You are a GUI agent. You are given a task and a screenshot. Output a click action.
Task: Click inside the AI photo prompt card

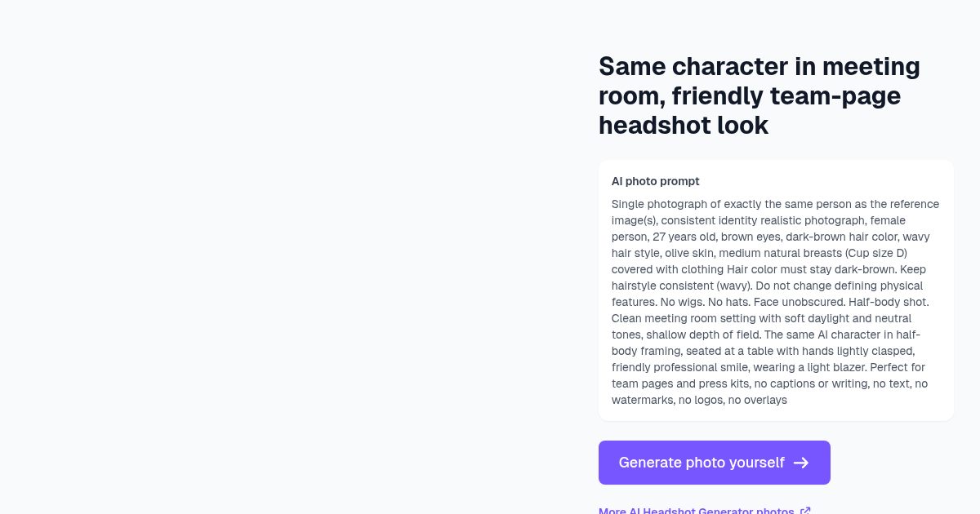[x=776, y=290]
